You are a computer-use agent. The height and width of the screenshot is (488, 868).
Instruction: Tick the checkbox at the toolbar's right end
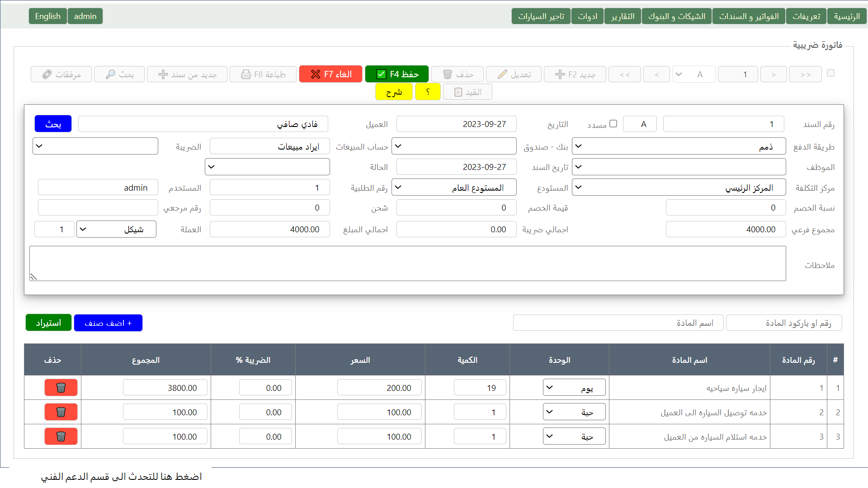click(830, 73)
